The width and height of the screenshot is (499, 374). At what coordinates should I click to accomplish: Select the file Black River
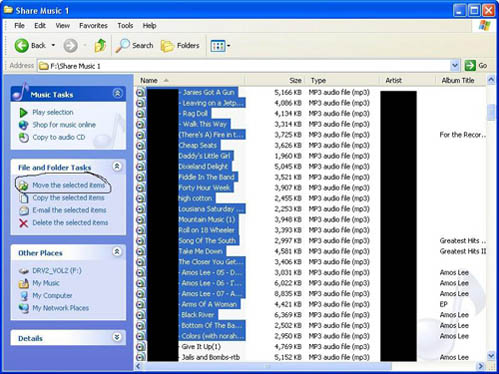coord(198,315)
